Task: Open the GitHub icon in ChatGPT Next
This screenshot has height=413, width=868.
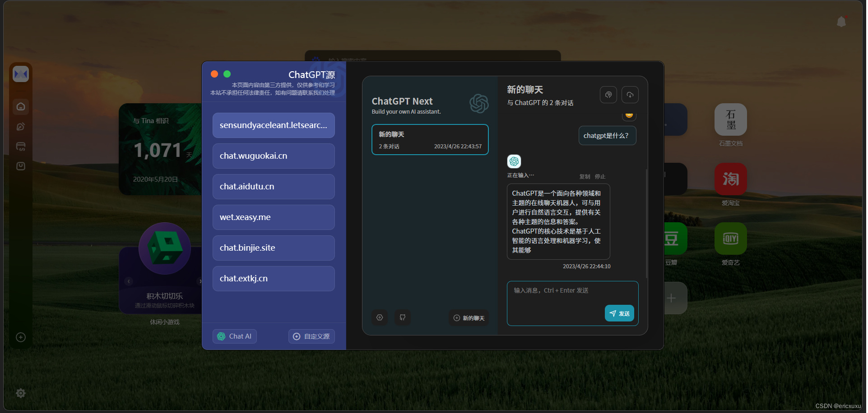Action: click(403, 317)
